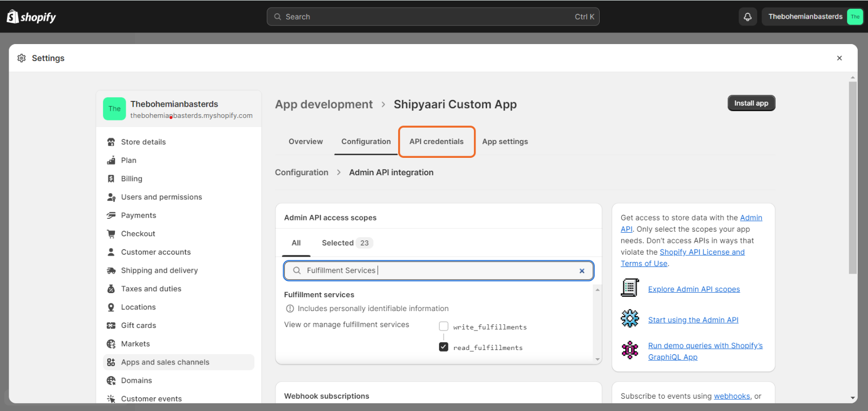This screenshot has height=411, width=868.
Task: Click the Domains globe icon
Action: tap(111, 381)
